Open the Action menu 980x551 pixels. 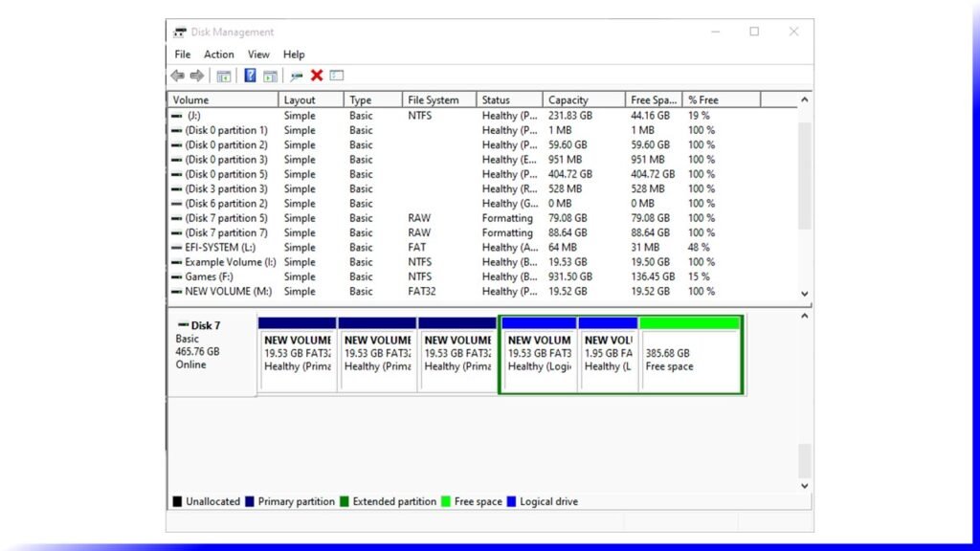218,55
